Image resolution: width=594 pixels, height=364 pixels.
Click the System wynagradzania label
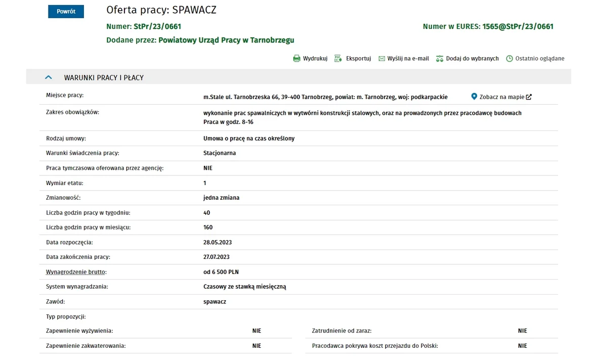pos(77,287)
